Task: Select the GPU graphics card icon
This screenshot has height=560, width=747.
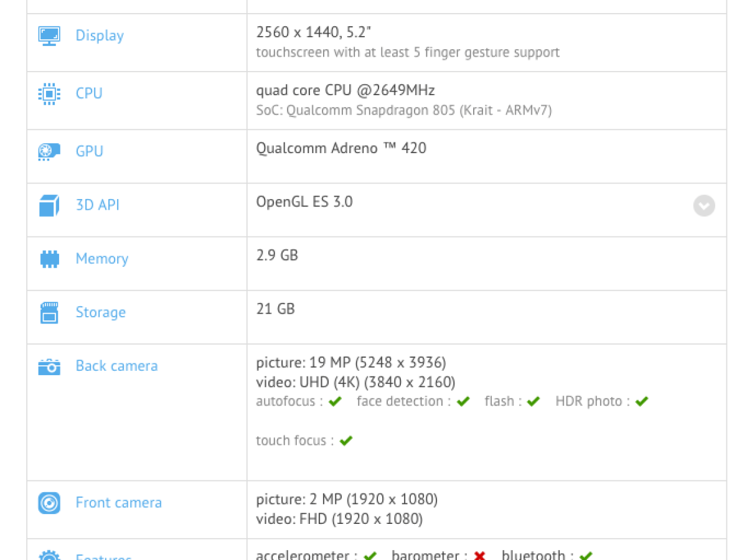Action: [49, 151]
